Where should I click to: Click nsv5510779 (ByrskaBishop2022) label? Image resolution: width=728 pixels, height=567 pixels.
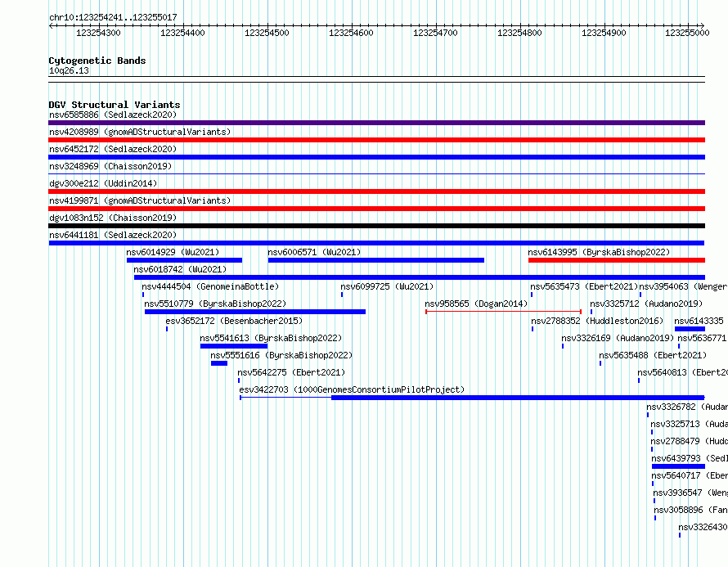[x=215, y=304]
